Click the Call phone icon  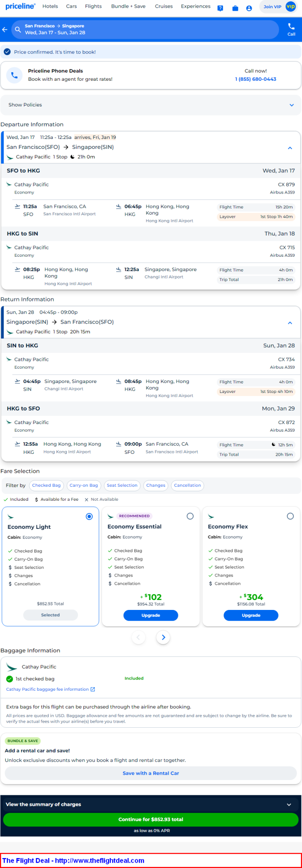291,26
